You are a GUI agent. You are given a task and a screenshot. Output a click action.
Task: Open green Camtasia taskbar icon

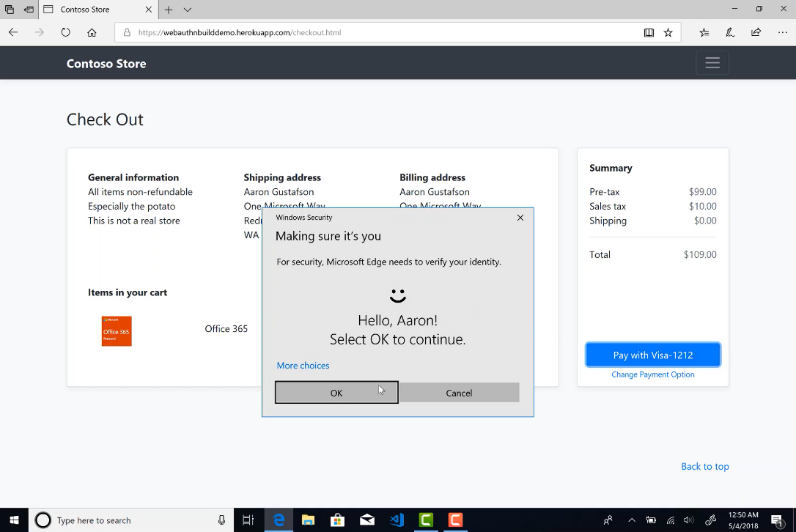426,520
